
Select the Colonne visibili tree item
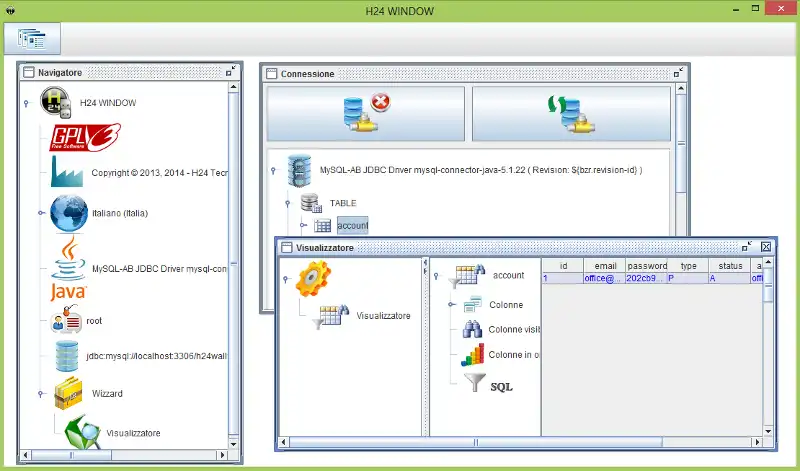(x=514, y=329)
